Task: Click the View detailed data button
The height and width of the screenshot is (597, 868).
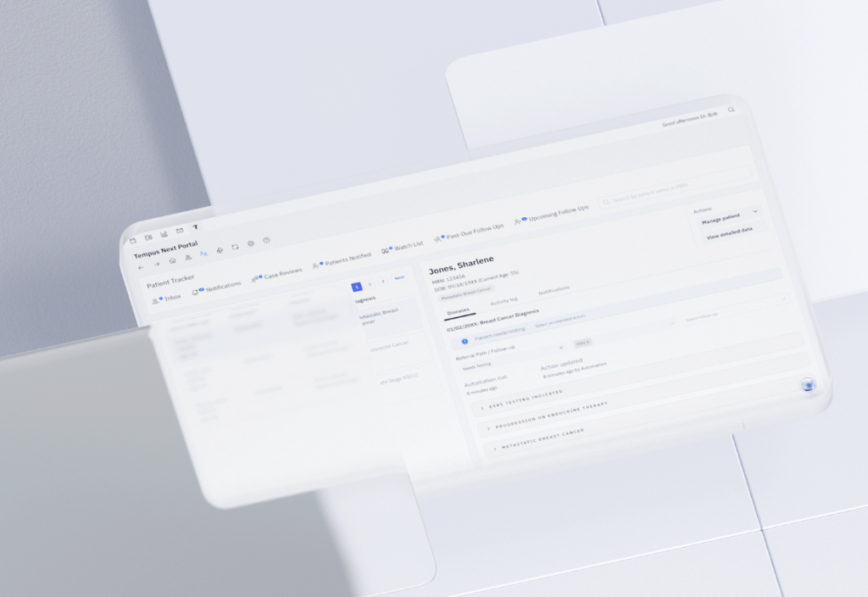Action: pyautogui.click(x=731, y=234)
